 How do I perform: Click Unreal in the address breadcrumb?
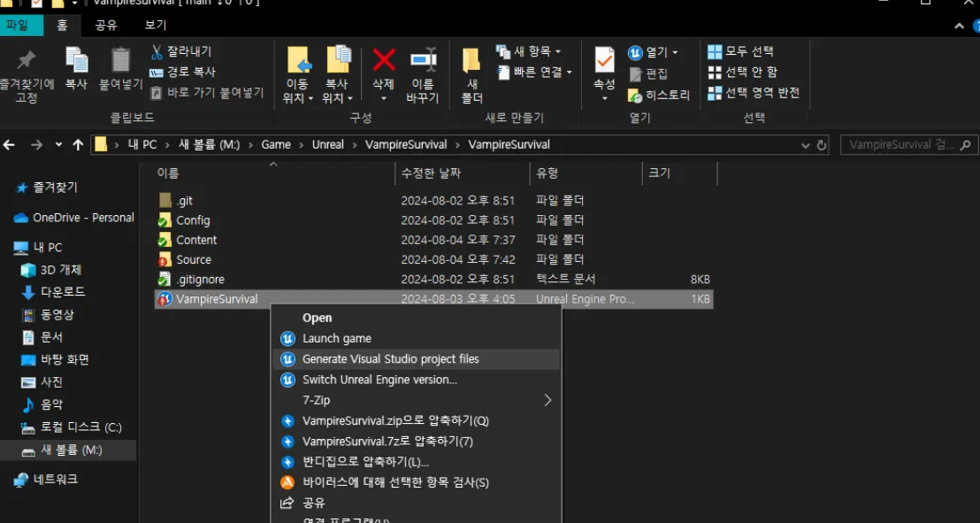coord(328,145)
